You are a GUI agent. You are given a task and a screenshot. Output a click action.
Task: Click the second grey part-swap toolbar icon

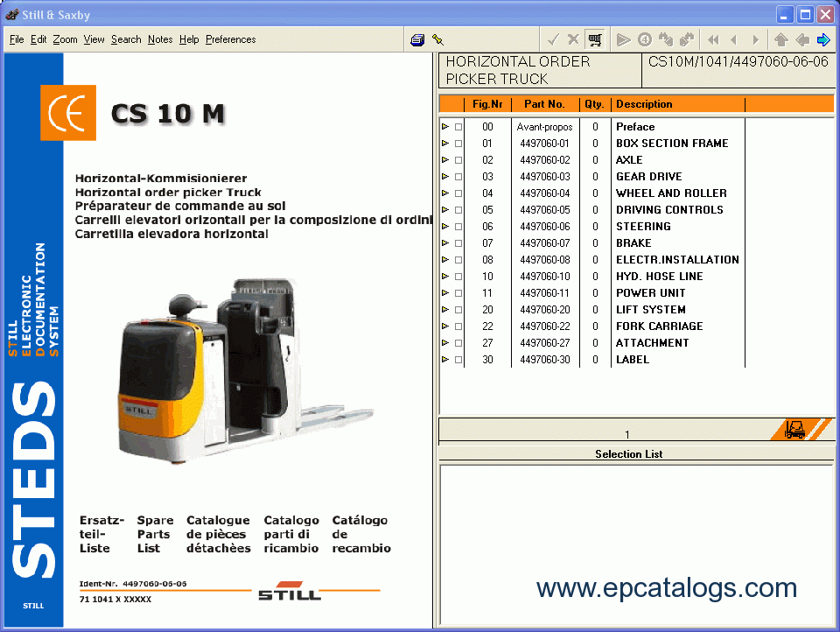pyautogui.click(x=686, y=39)
